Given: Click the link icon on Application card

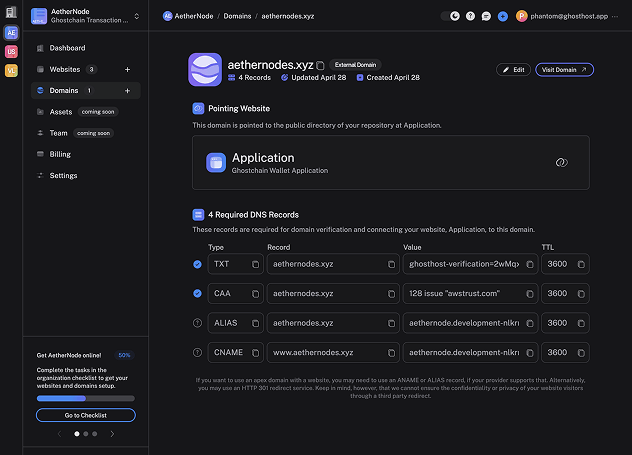Looking at the screenshot, I should pyautogui.click(x=561, y=162).
